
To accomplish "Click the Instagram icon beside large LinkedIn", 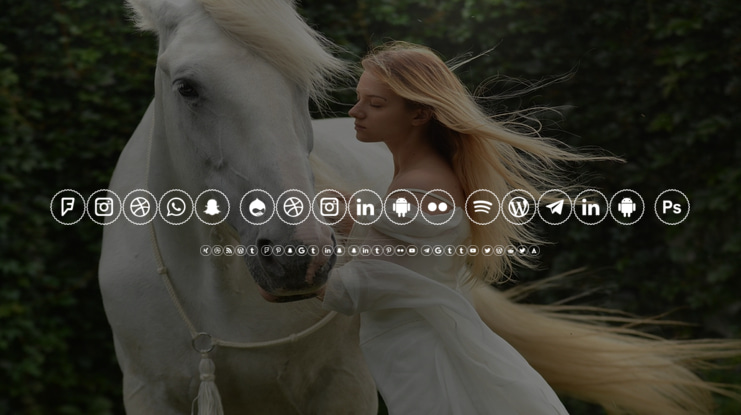I will click(329, 207).
